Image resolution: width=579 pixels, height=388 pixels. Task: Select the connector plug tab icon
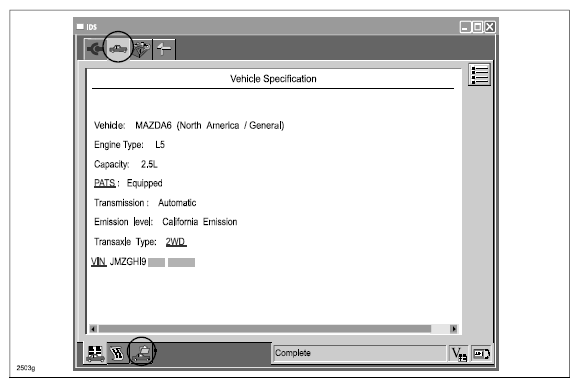[95, 49]
